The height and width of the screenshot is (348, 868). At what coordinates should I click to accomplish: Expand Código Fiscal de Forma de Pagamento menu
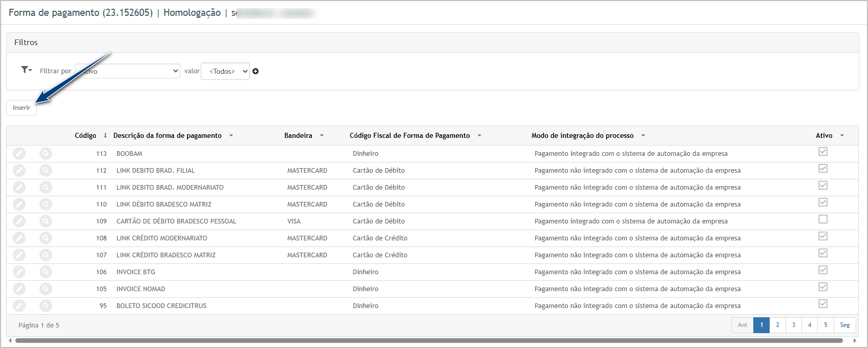tap(479, 136)
